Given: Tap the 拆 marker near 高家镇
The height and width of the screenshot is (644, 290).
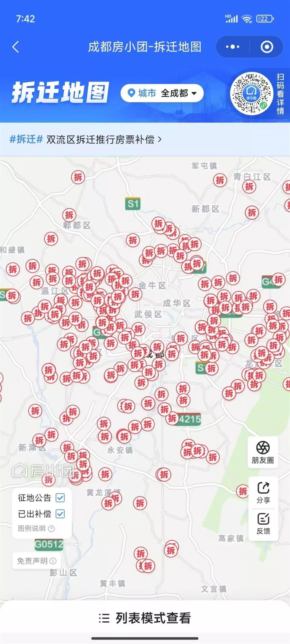Looking at the screenshot, I should coord(243,491).
